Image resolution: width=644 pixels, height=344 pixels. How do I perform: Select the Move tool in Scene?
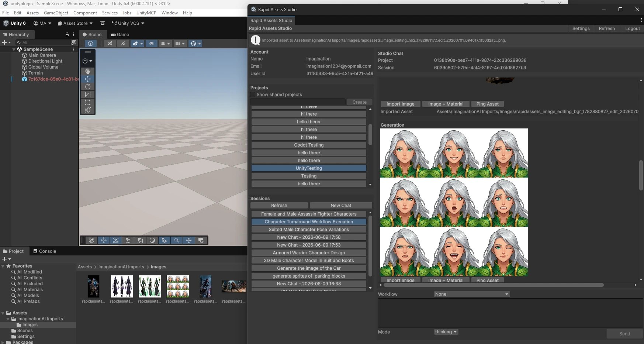point(88,79)
